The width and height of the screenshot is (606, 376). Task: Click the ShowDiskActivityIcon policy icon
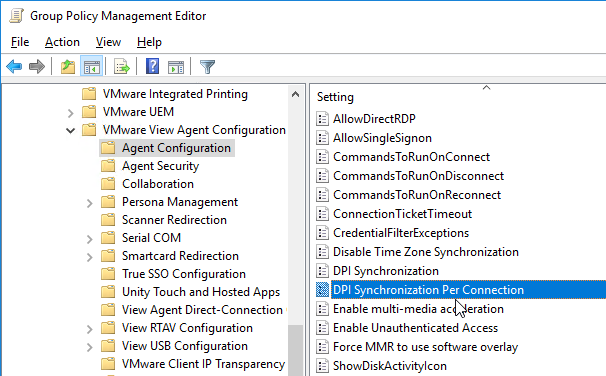[322, 366]
